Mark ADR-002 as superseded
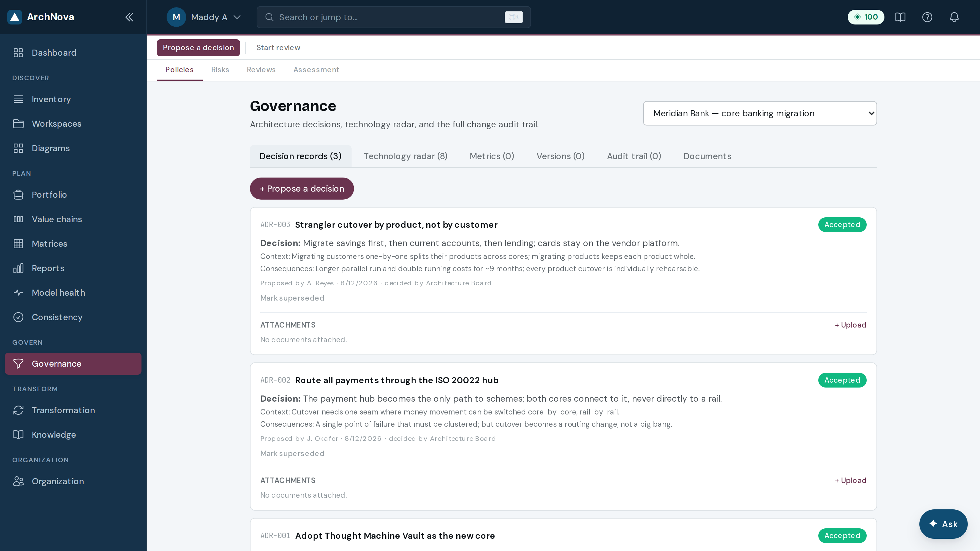980x551 pixels. click(292, 454)
